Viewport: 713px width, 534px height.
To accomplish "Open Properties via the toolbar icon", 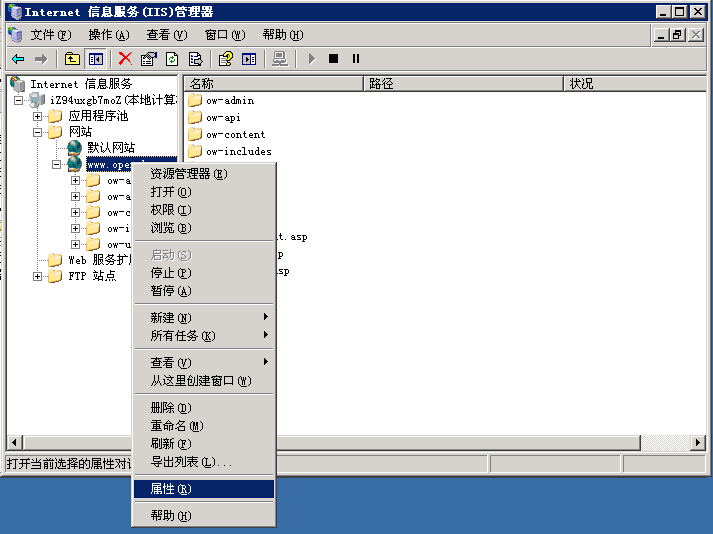I will click(x=149, y=59).
